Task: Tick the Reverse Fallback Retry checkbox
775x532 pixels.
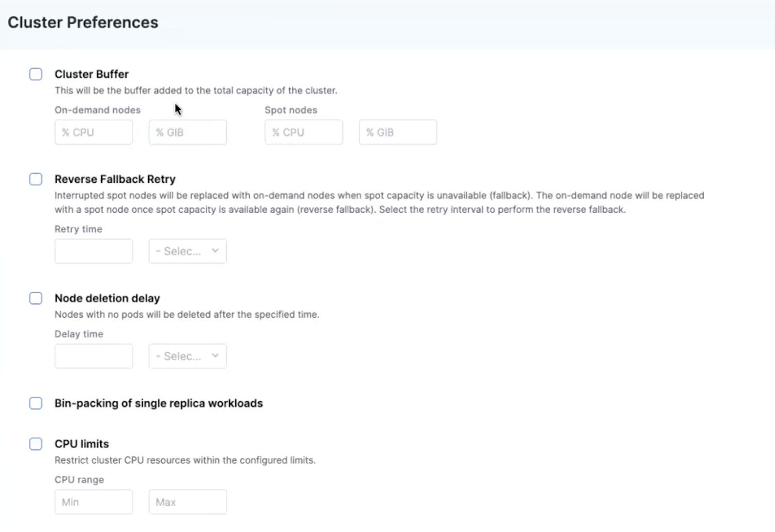Action: pos(36,179)
